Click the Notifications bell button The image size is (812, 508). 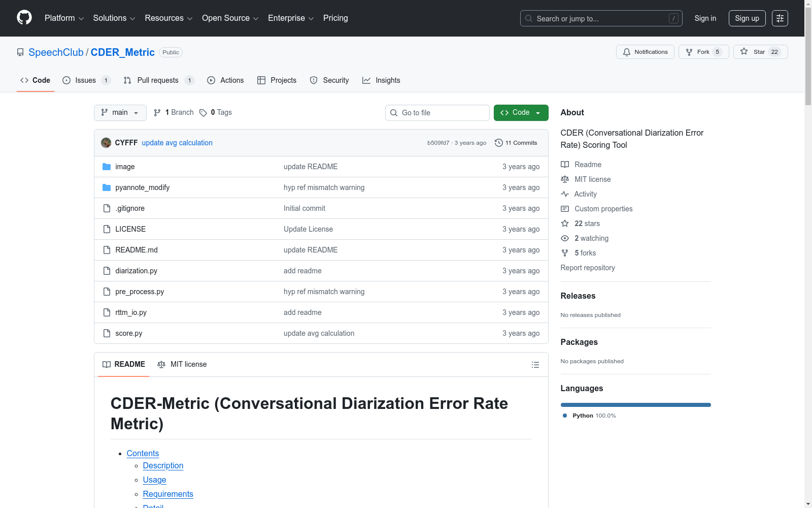click(x=645, y=52)
